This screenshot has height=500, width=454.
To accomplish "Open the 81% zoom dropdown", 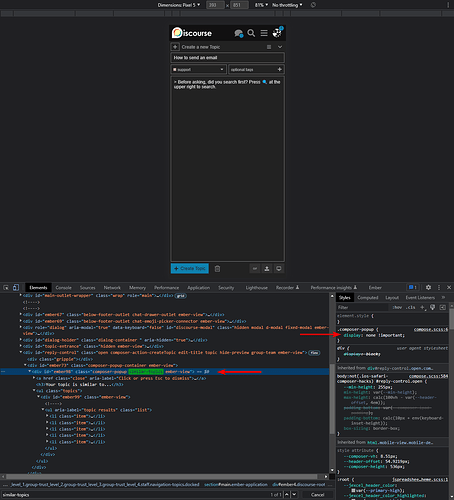I will [x=261, y=5].
